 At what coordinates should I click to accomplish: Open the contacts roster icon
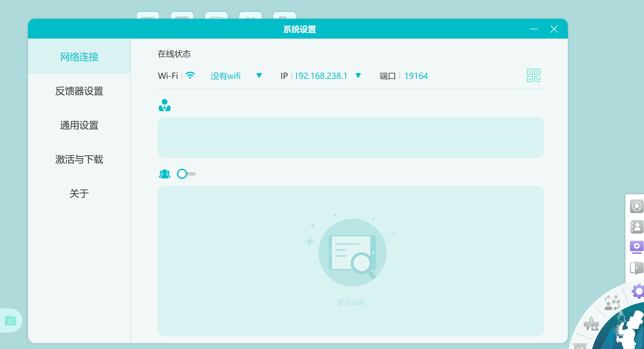[636, 227]
